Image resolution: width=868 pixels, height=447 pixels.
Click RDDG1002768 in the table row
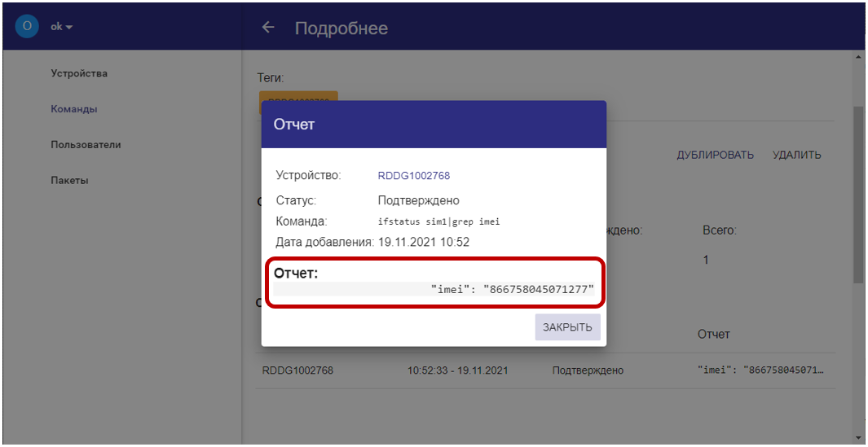(x=297, y=370)
